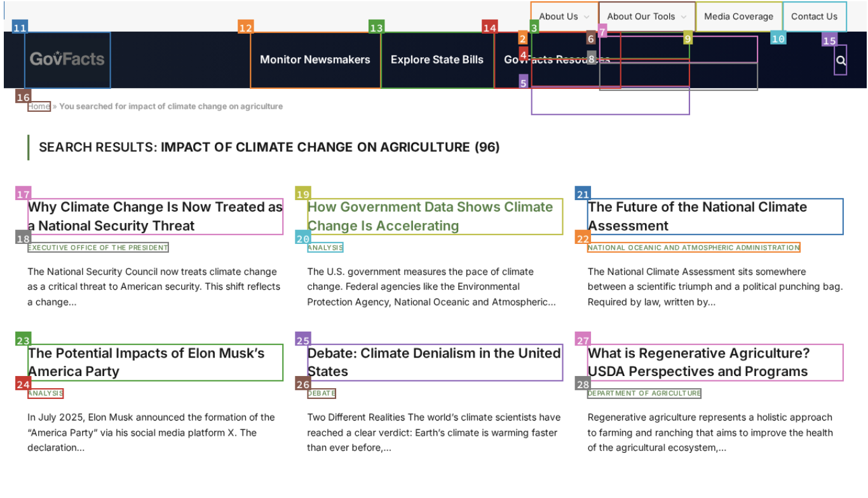868x498 pixels.
Task: Click National Oceanic and Atmospheric Administration tag
Action: tap(693, 248)
